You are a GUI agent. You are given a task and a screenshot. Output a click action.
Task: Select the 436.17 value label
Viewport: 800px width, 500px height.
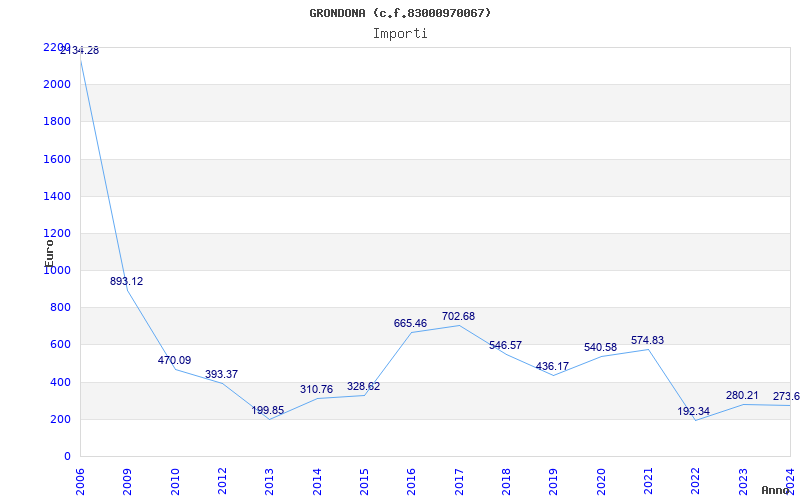552,366
